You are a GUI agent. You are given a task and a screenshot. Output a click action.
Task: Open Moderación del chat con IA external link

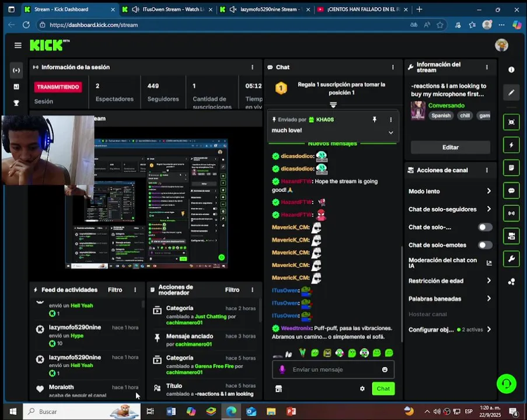coord(489,263)
